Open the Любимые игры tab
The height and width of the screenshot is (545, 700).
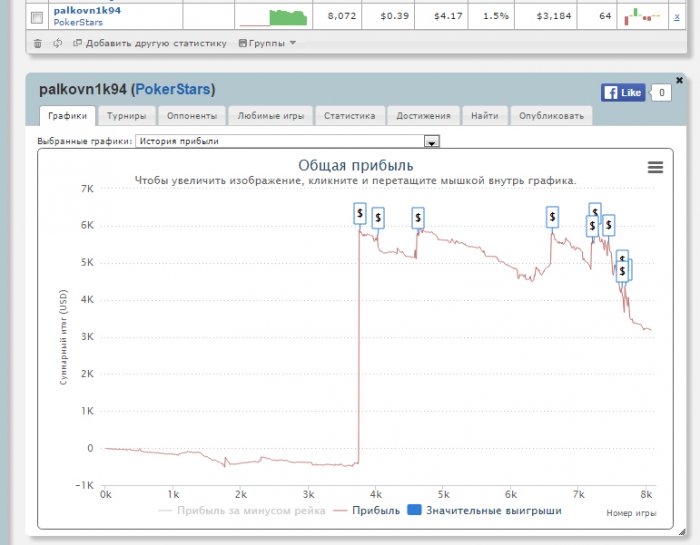click(x=271, y=116)
